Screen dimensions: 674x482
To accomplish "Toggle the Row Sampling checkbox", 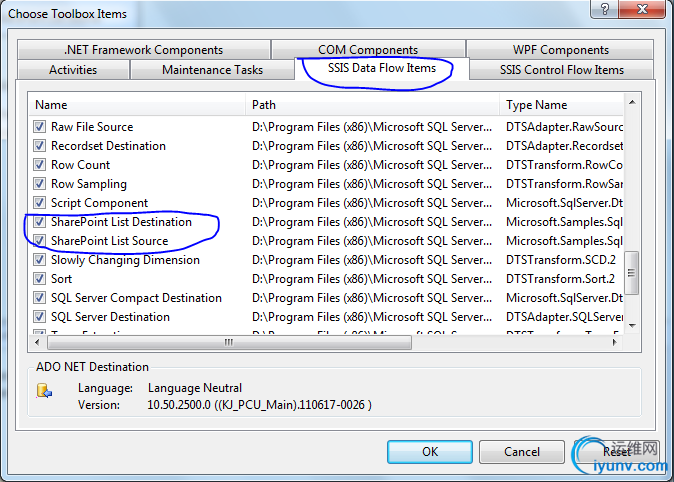I will point(40,184).
